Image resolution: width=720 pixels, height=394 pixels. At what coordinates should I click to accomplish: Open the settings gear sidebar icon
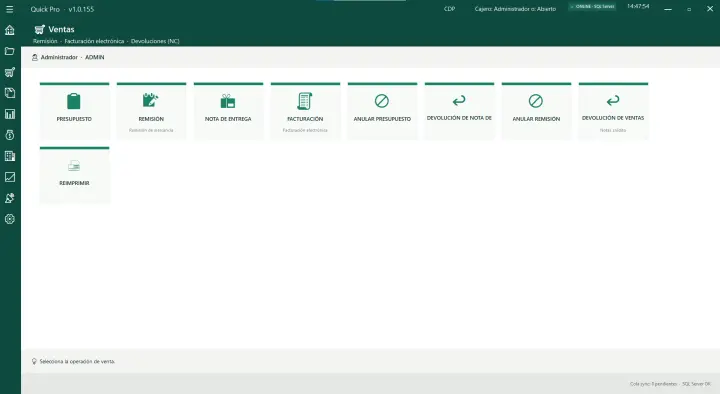coord(10,219)
